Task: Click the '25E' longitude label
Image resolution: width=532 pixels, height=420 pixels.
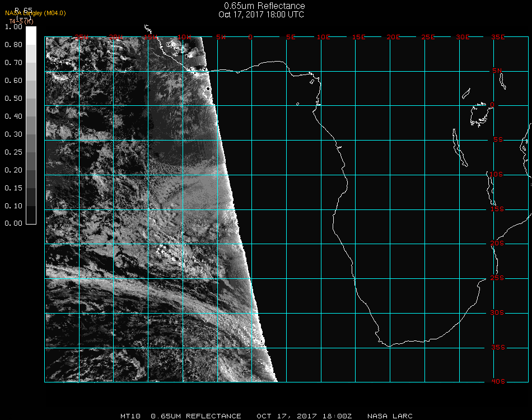Action: click(428, 37)
